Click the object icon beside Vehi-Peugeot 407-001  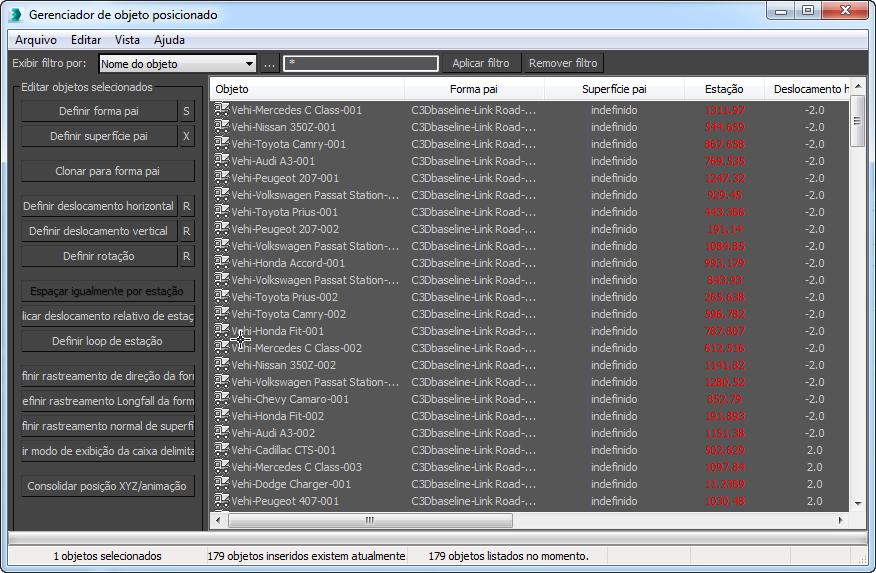click(221, 501)
